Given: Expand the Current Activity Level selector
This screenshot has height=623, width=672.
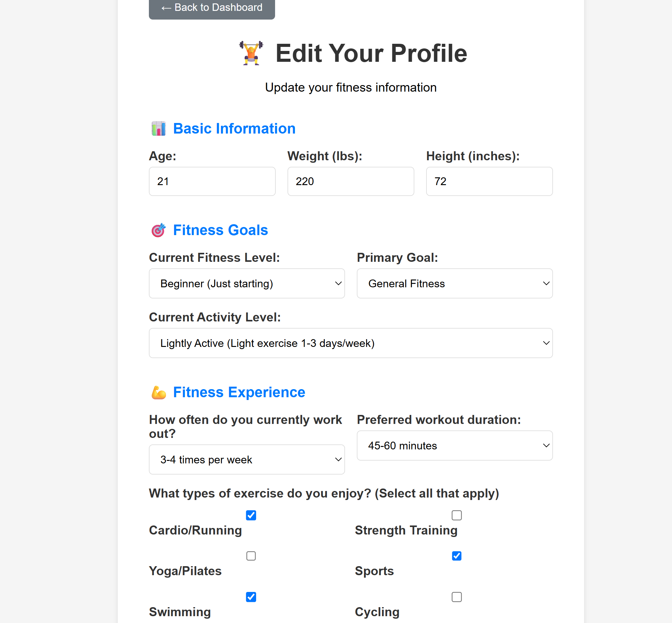Looking at the screenshot, I should tap(351, 343).
